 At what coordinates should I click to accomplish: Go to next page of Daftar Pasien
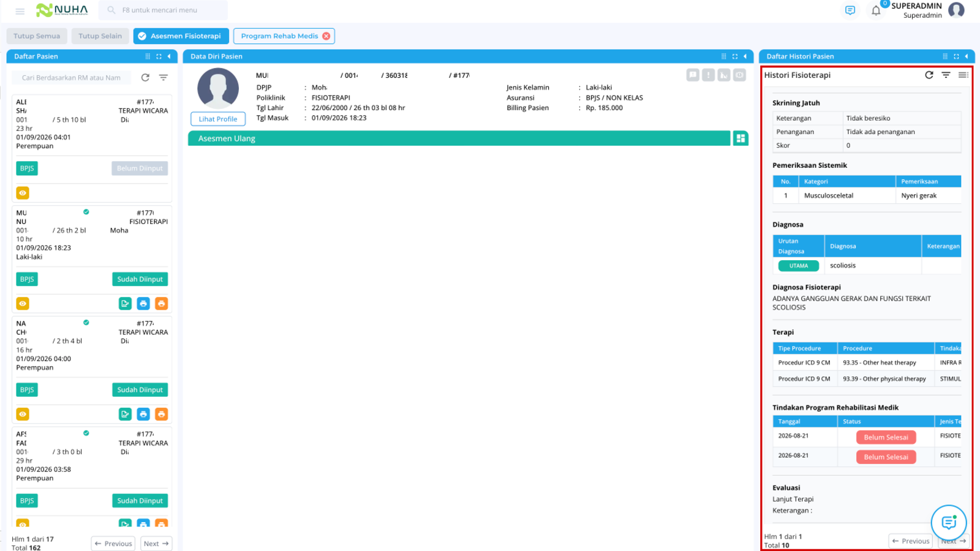(x=156, y=544)
